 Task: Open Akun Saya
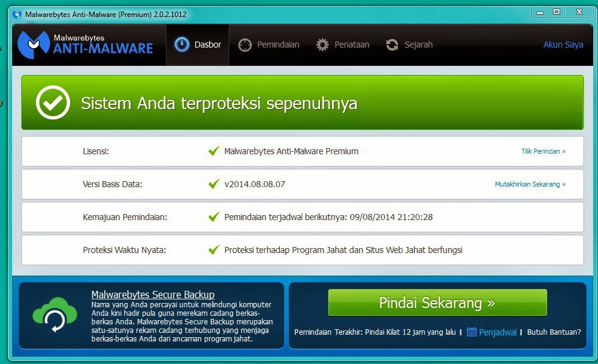(563, 44)
